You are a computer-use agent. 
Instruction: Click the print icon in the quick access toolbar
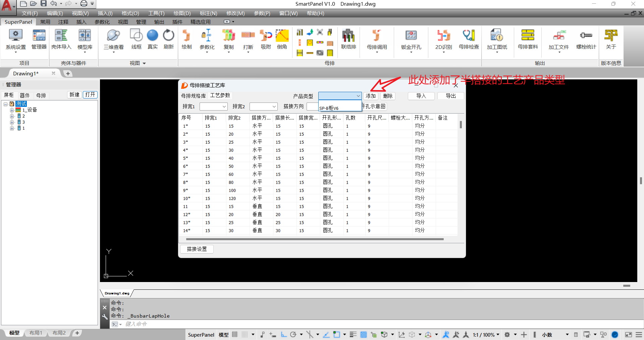[x=84, y=4]
